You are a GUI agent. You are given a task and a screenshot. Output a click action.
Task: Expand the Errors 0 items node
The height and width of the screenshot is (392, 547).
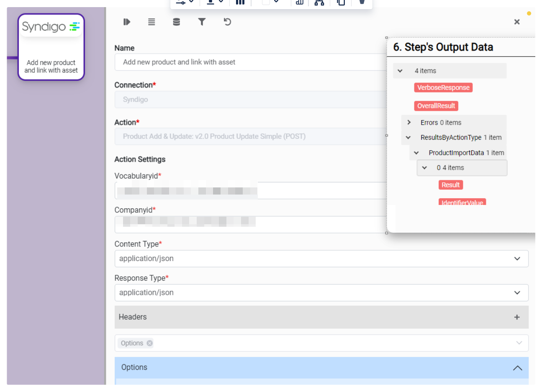point(409,123)
